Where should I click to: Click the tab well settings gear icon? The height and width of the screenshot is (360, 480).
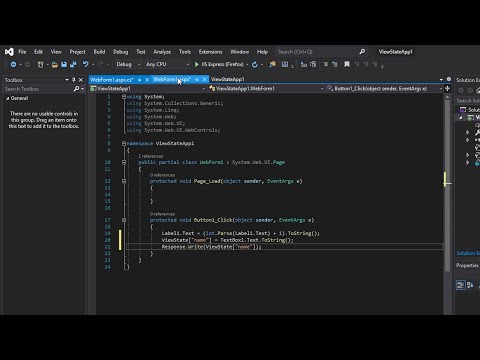point(449,79)
